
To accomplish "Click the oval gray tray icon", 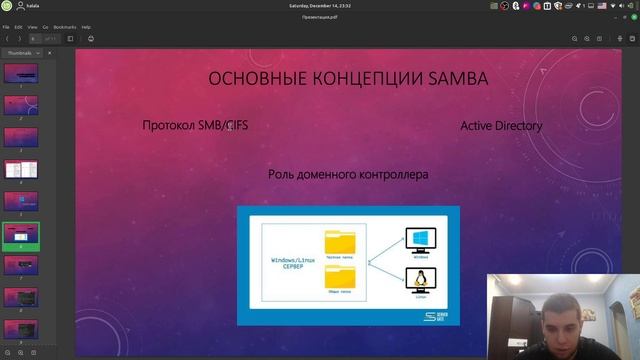I will point(569,6).
